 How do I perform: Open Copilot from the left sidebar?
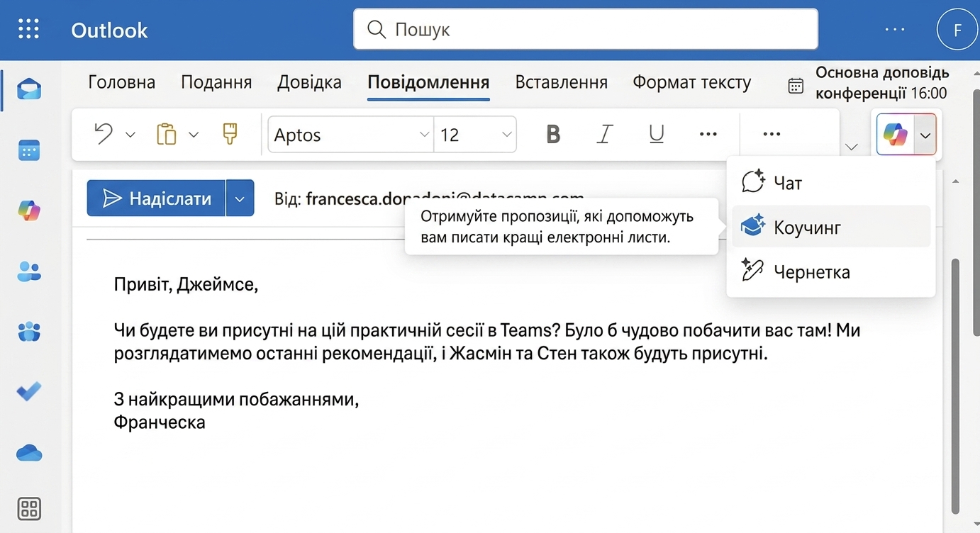point(29,211)
